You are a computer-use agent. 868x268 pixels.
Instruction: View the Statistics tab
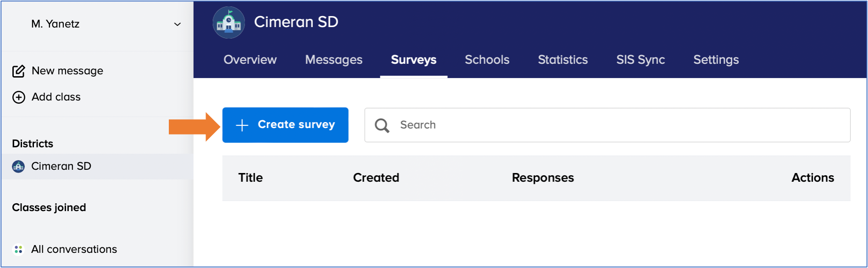click(562, 60)
